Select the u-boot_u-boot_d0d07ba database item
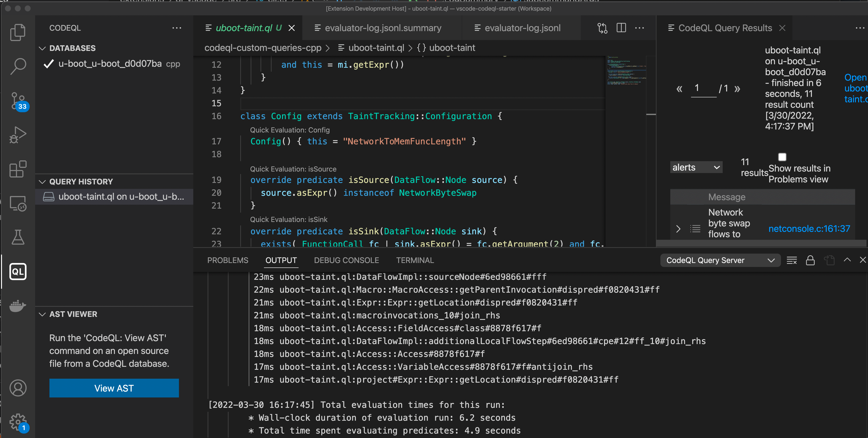The width and height of the screenshot is (868, 438). (110, 64)
